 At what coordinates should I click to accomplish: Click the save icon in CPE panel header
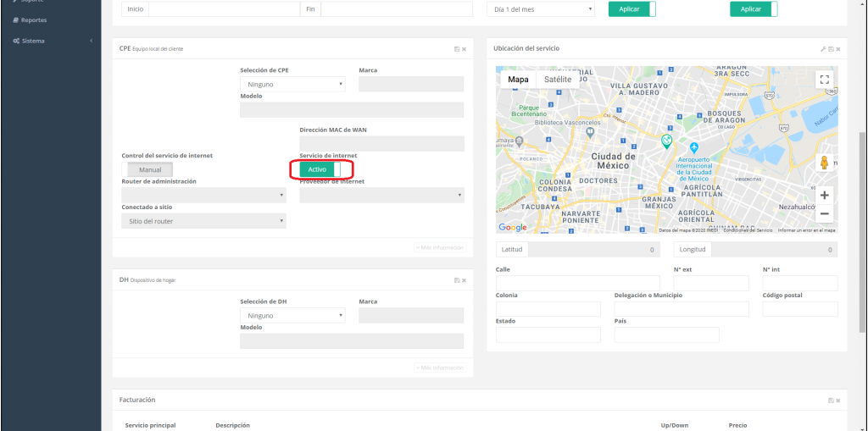[457, 49]
